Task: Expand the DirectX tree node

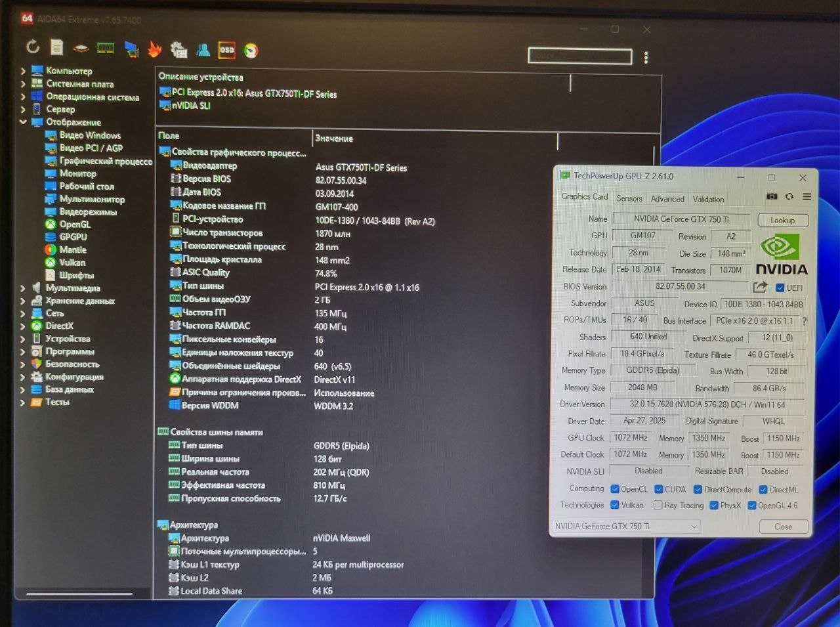Action: coord(23,326)
